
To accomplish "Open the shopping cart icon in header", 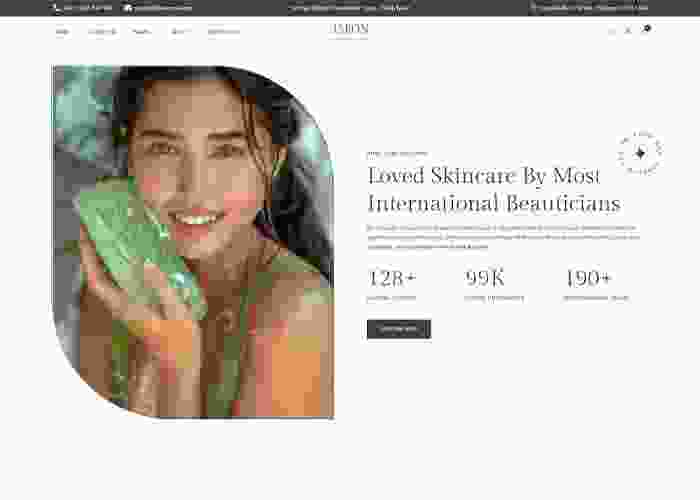I will pos(646,30).
